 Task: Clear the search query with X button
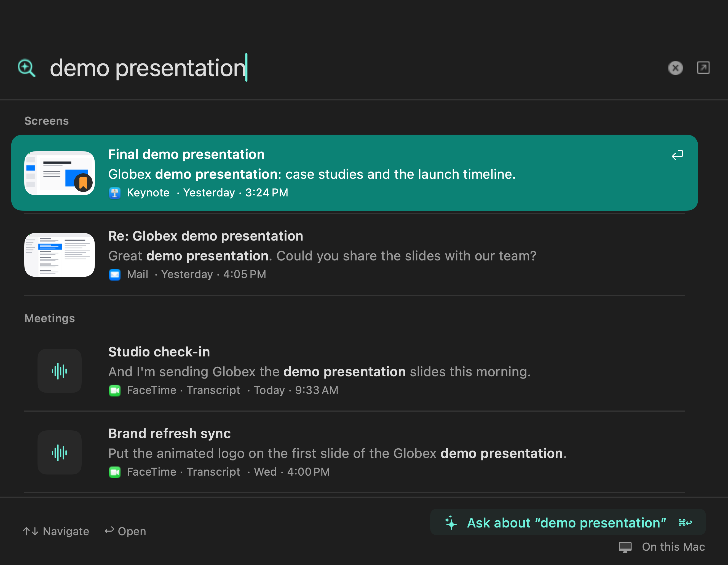click(x=675, y=68)
